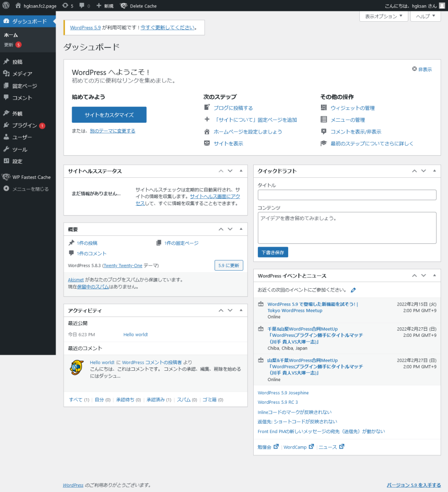Image resolution: width=448 pixels, height=492 pixels.
Task: Open 更新 submenu with badge 5
Action: [13, 45]
